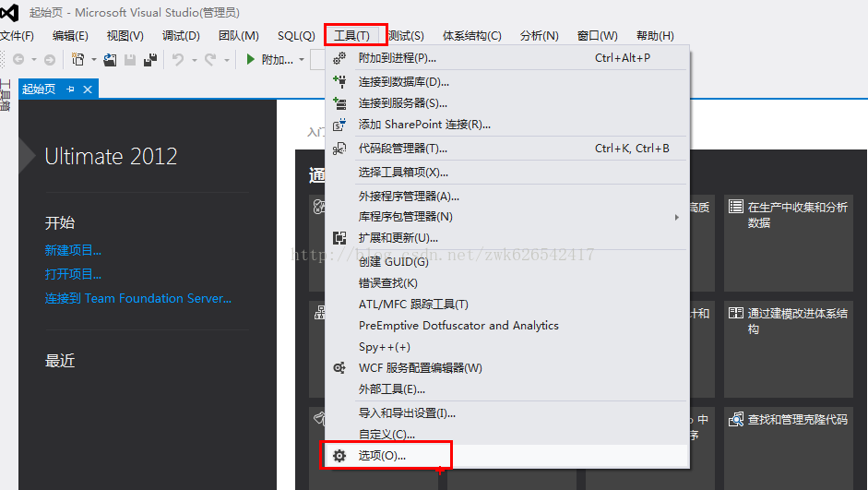Open the 分析(N) menu
Screen dimensions: 868x490
click(540, 36)
